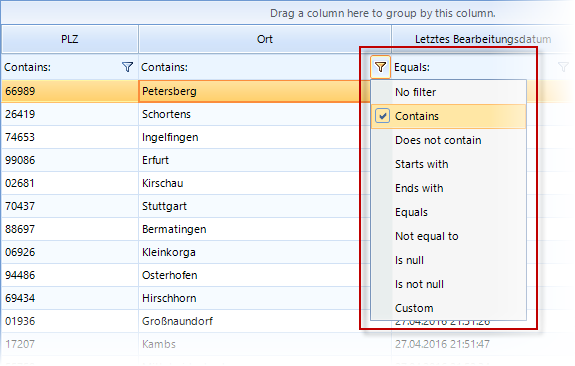Screen dimensions: 575x366
Task: Toggle the Contains checkmark in filter menu
Action: [x=382, y=116]
